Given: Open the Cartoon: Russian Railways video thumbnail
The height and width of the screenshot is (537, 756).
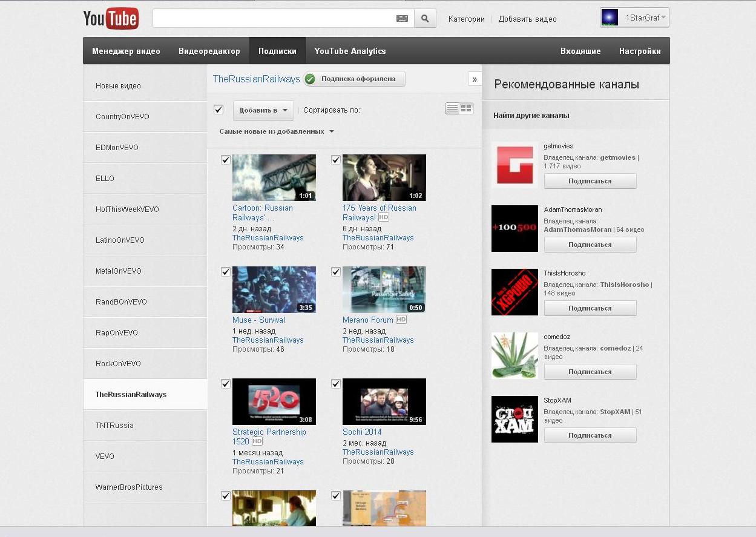Looking at the screenshot, I should click(274, 177).
